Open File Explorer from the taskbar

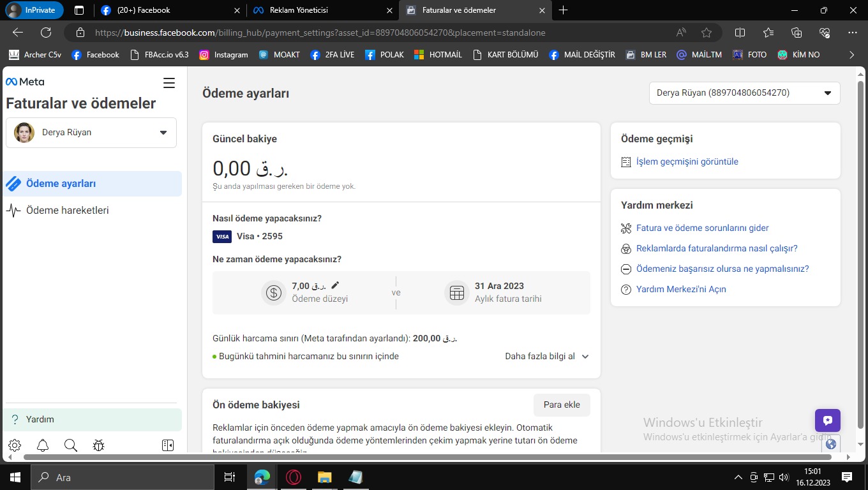pyautogui.click(x=325, y=477)
